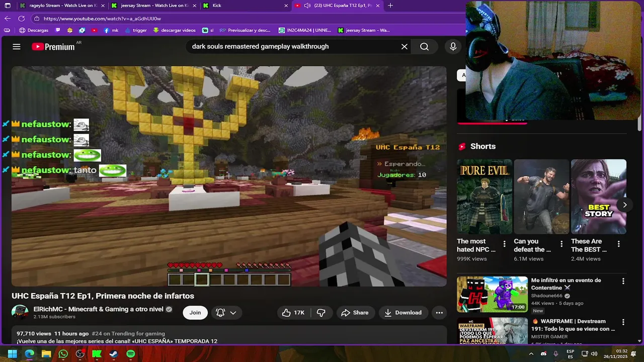Open WhatsApp from taskbar
The width and height of the screenshot is (644, 362).
[x=63, y=354]
